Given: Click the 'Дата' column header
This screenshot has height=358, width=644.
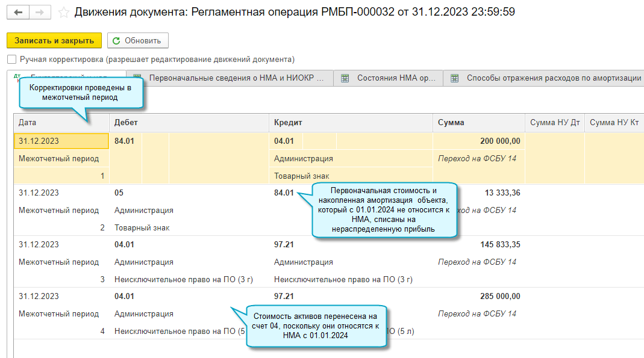Looking at the screenshot, I should [61, 122].
